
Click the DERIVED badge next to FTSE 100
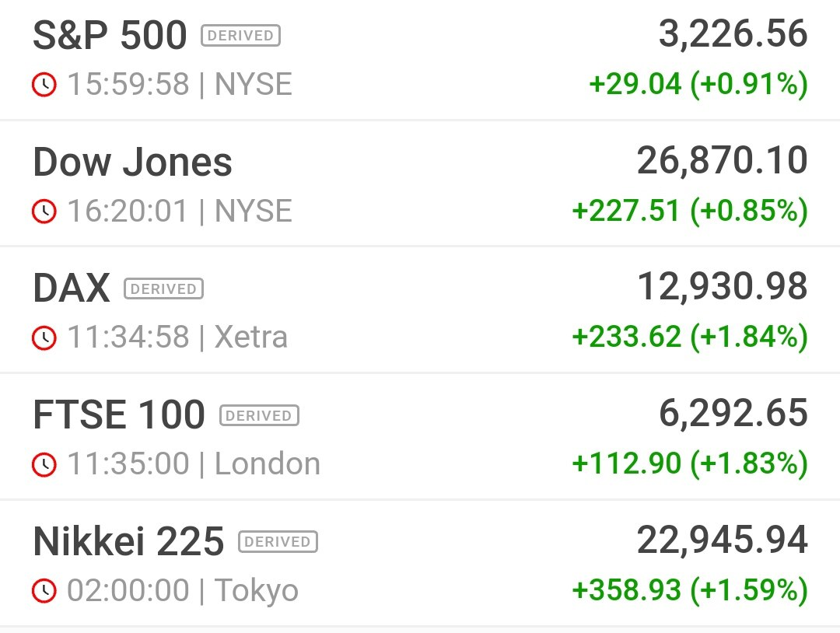259,415
